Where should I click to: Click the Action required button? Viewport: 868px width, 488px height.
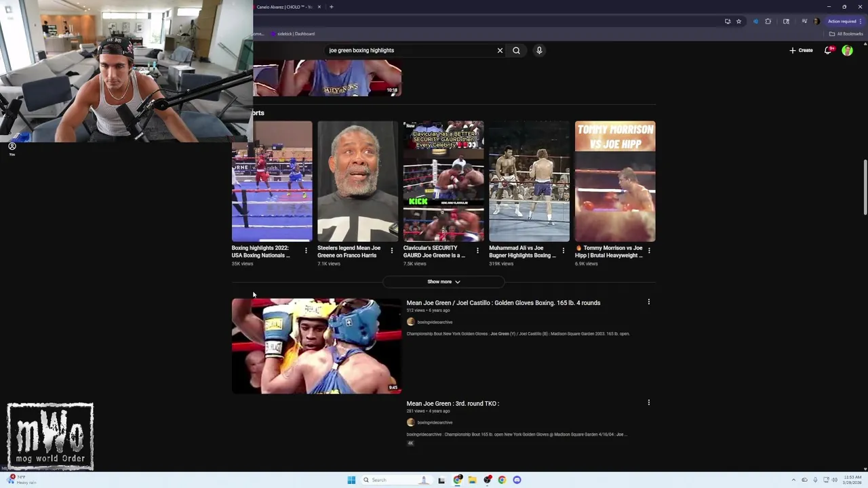pyautogui.click(x=844, y=21)
